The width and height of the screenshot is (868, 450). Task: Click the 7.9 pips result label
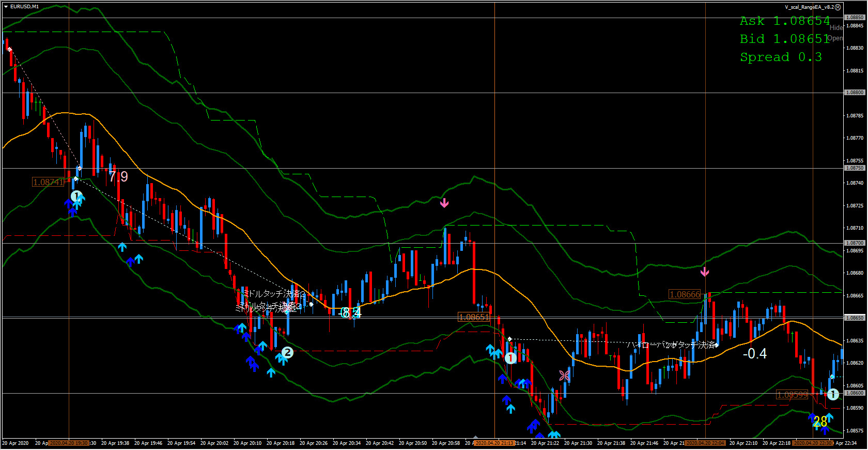tap(118, 176)
